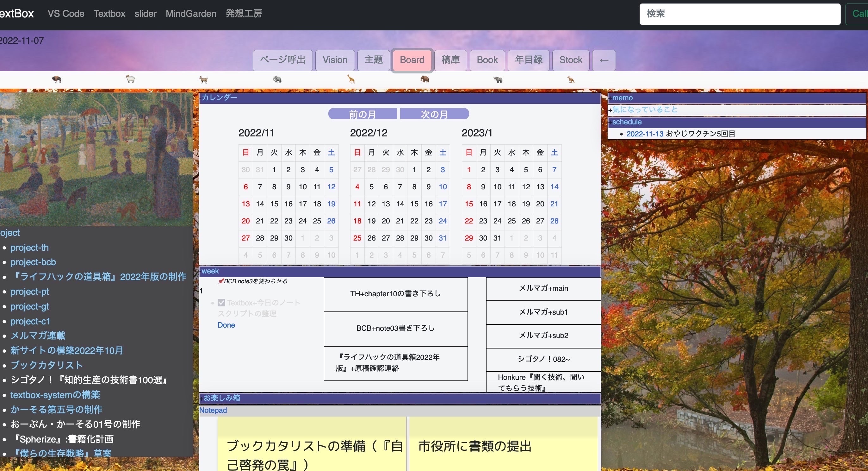Click the Done link
This screenshot has height=471, width=868.
tap(226, 325)
